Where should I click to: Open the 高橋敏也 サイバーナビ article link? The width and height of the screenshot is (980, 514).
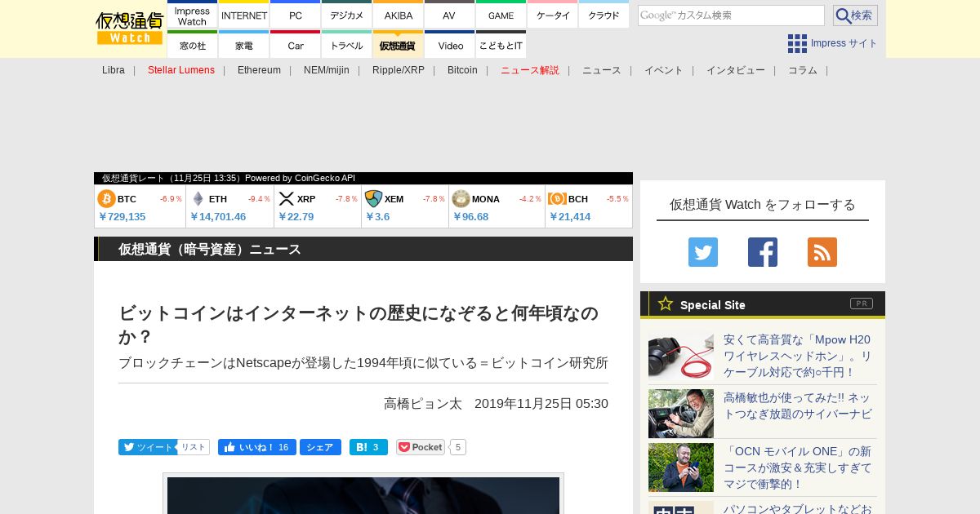click(x=798, y=405)
